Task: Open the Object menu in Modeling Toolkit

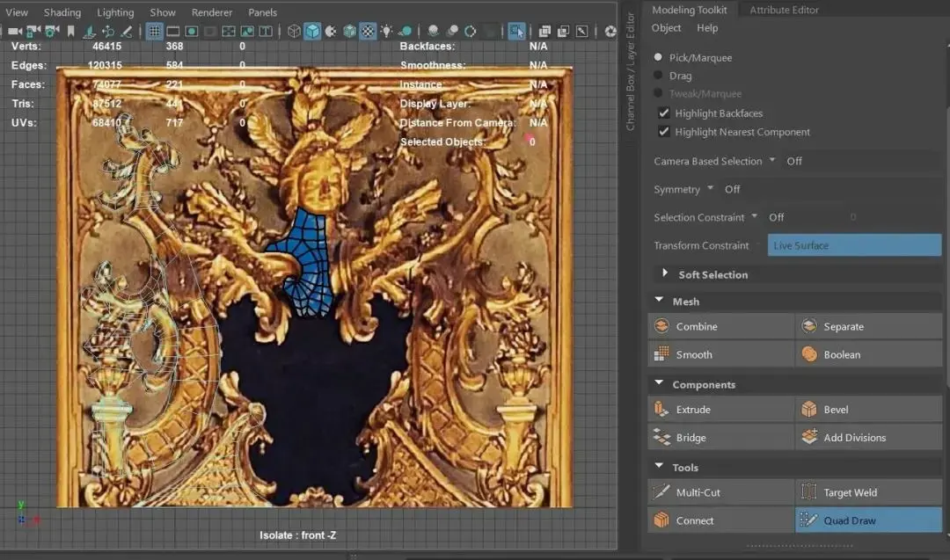Action: click(x=667, y=28)
